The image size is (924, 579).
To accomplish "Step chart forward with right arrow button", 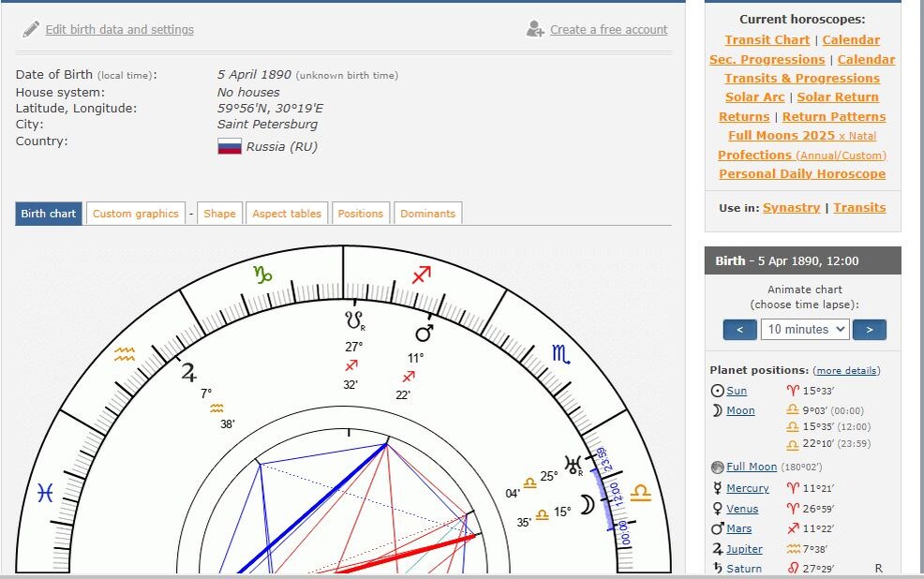I will (x=870, y=329).
